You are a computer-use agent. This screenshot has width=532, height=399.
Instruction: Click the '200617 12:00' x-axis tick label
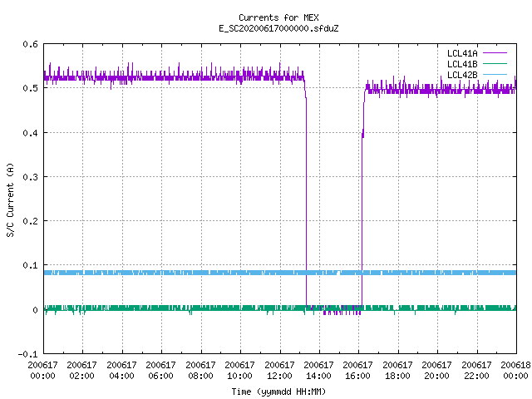click(279, 370)
